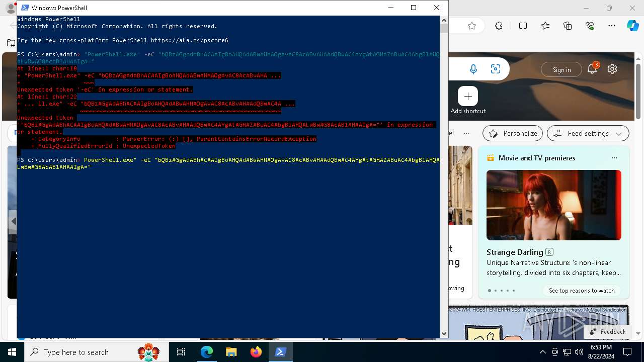The width and height of the screenshot is (644, 362).
Task: Click the PowerShell icon in the title bar
Action: (x=25, y=8)
